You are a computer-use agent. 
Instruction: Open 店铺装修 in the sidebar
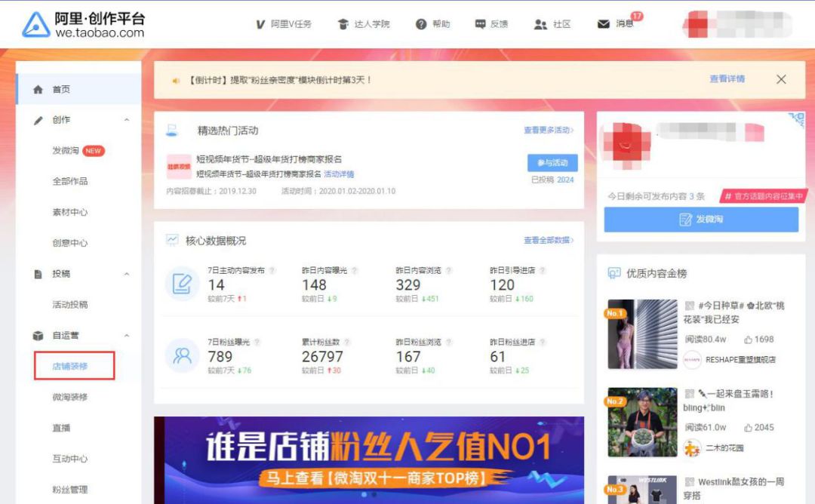point(69,367)
